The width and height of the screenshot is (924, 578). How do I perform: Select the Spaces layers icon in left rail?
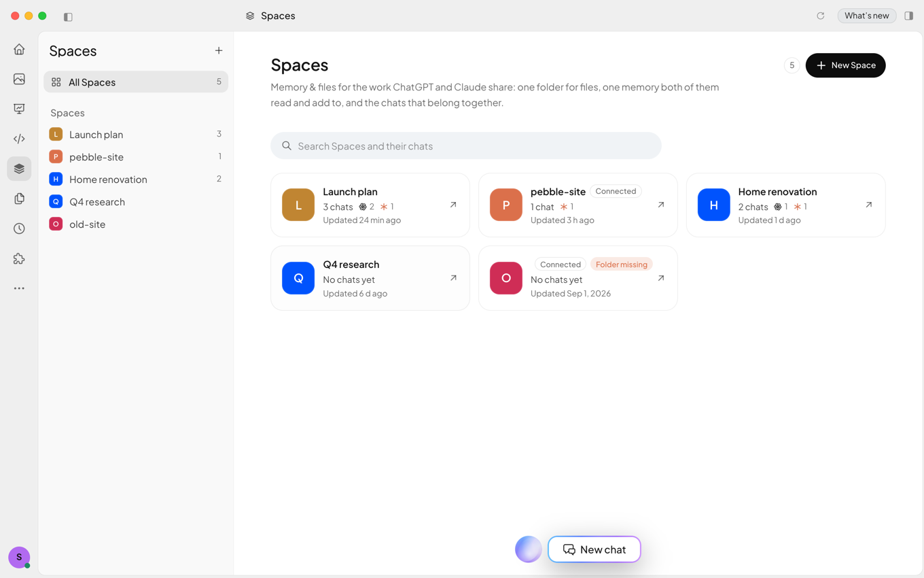coord(19,169)
